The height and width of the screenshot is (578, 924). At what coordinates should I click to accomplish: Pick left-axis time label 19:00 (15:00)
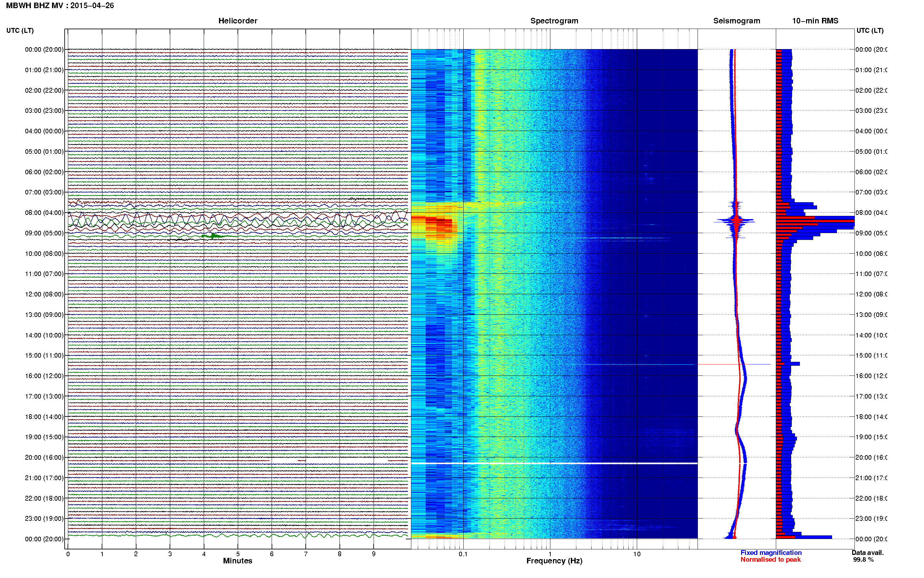click(44, 437)
